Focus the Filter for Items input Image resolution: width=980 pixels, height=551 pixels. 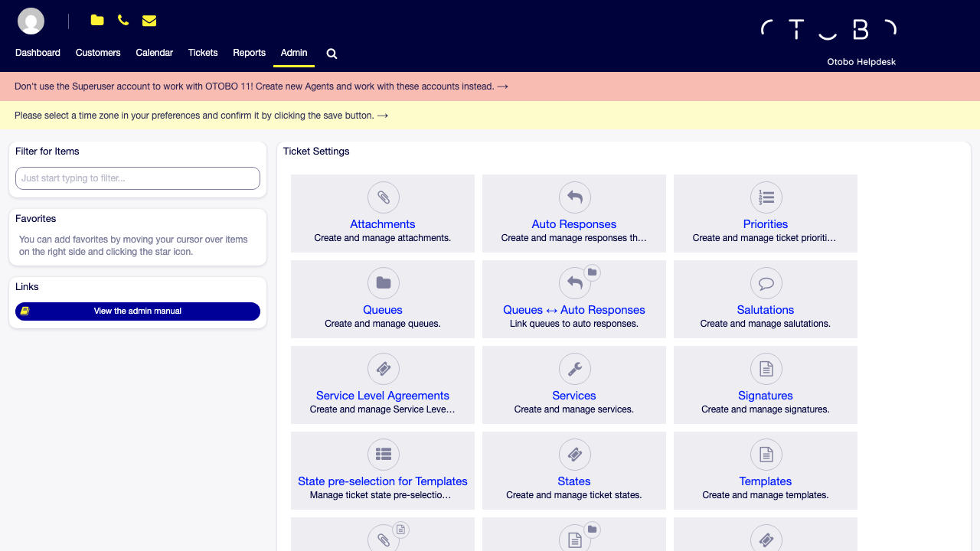[x=138, y=178]
